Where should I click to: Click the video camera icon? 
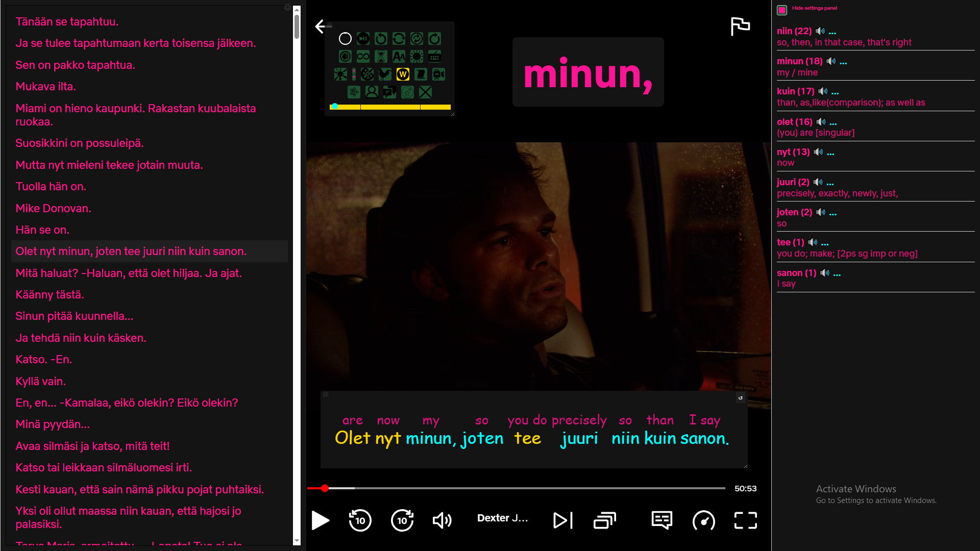point(438,74)
